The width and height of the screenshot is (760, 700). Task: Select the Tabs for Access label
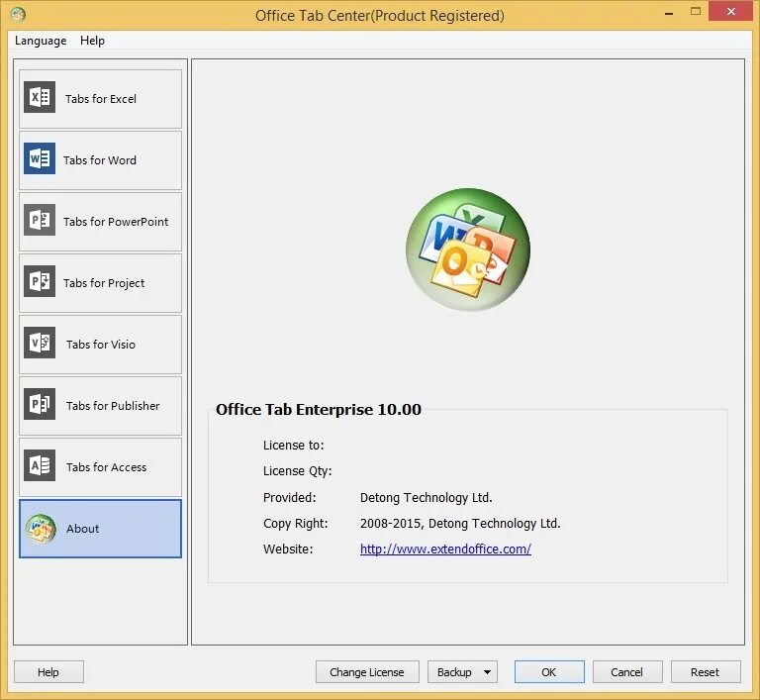106,467
